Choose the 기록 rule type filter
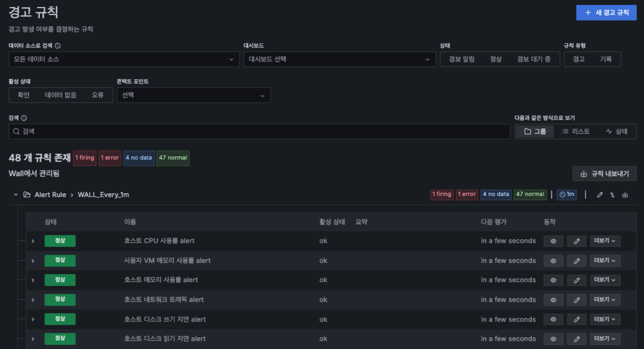This screenshot has height=349, width=644. tap(605, 59)
